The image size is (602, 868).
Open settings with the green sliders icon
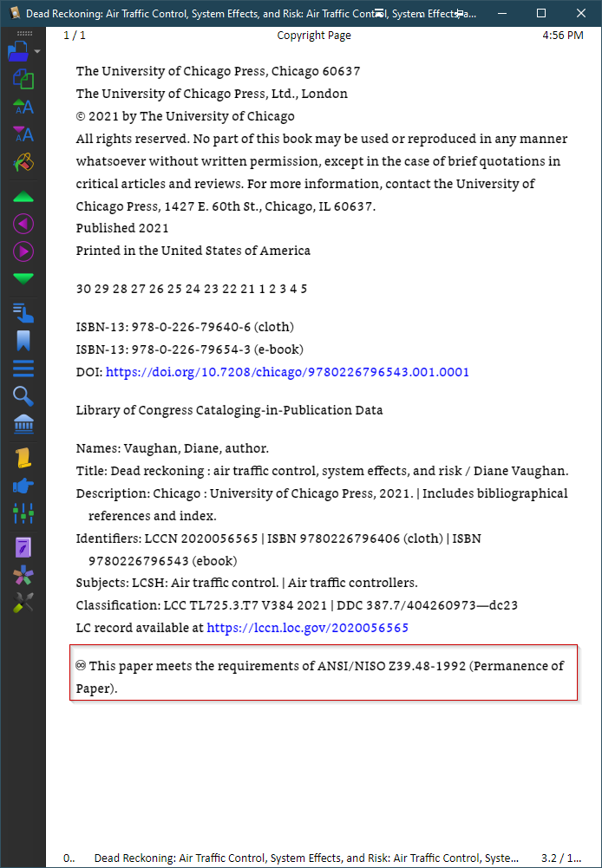coord(23,513)
